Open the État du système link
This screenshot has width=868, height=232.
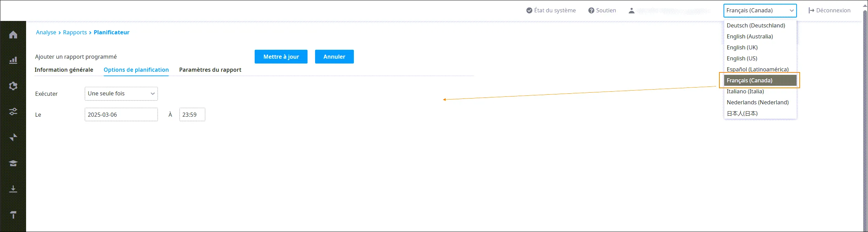click(x=555, y=11)
